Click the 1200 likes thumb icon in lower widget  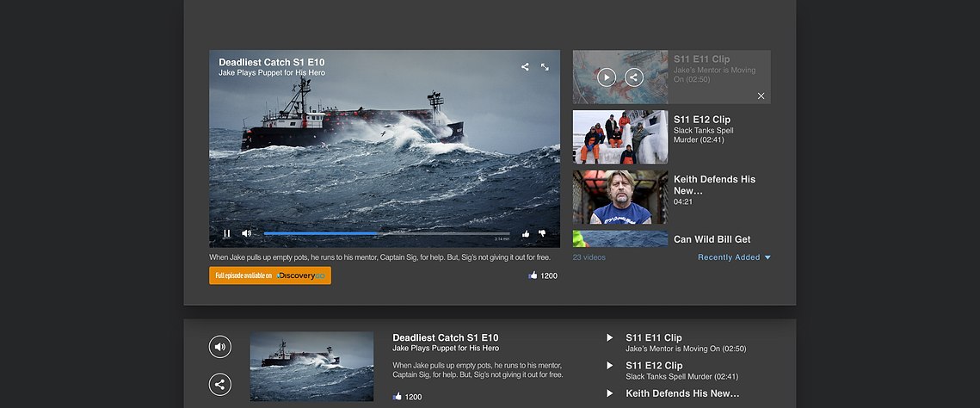pyautogui.click(x=397, y=396)
